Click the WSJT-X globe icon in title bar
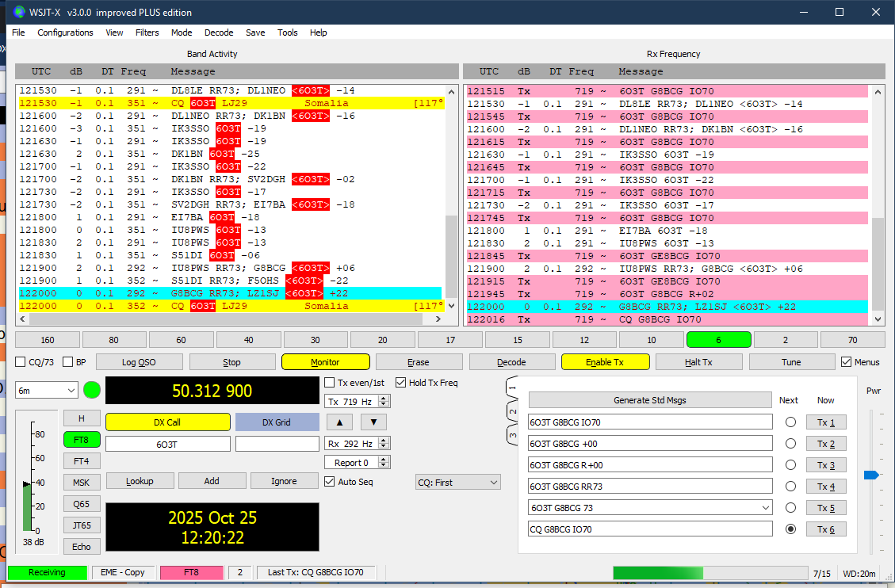 click(19, 13)
